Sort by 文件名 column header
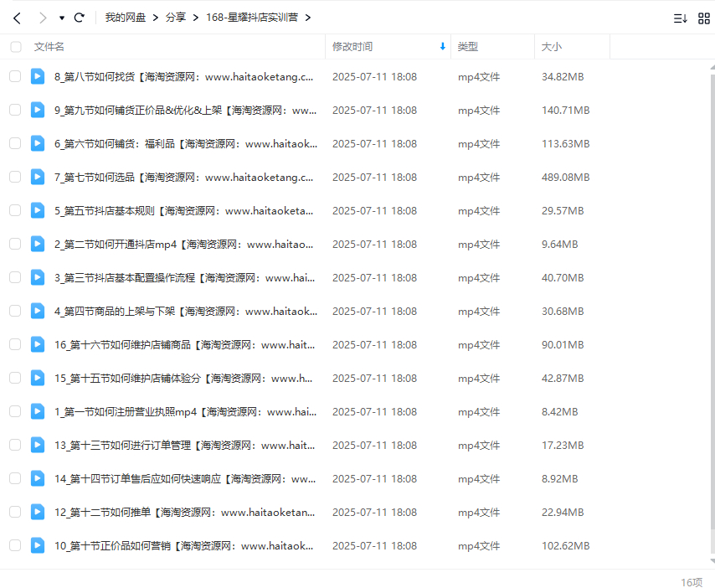This screenshot has height=588, width=715. (x=49, y=47)
